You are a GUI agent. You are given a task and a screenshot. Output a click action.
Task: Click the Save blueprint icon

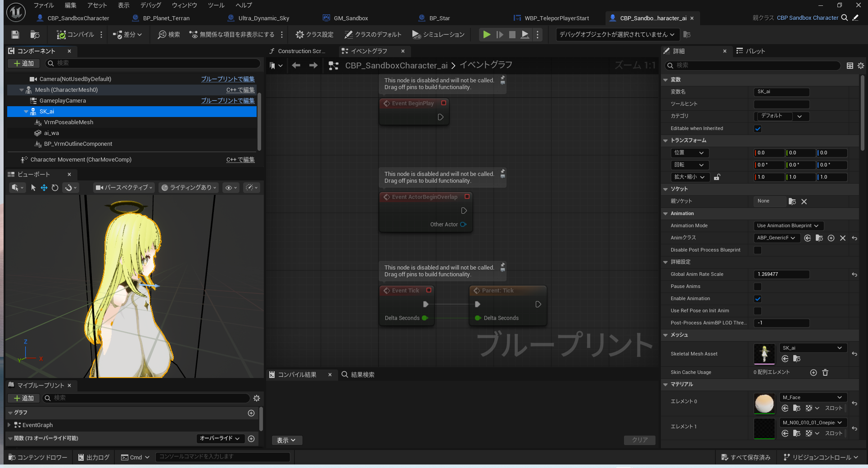[x=15, y=35]
